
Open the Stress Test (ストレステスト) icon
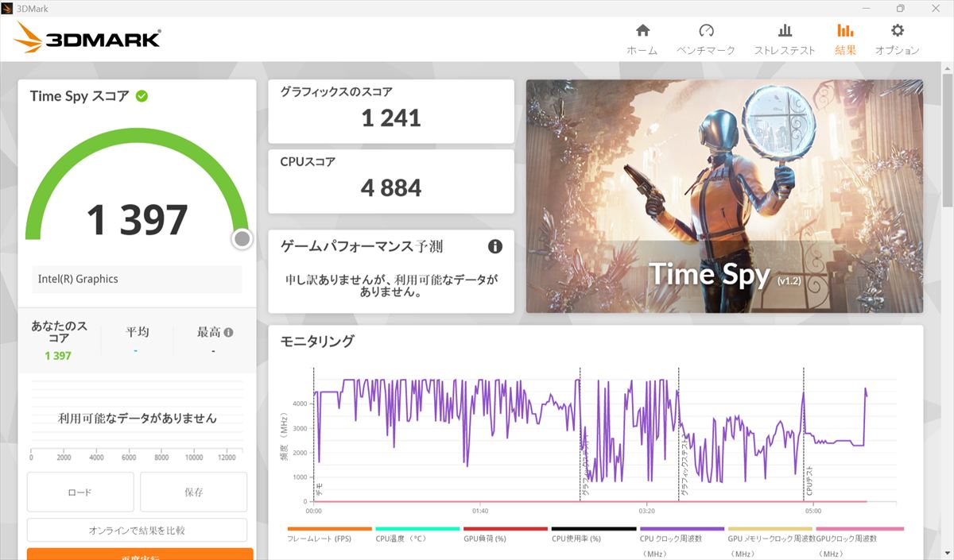785,31
